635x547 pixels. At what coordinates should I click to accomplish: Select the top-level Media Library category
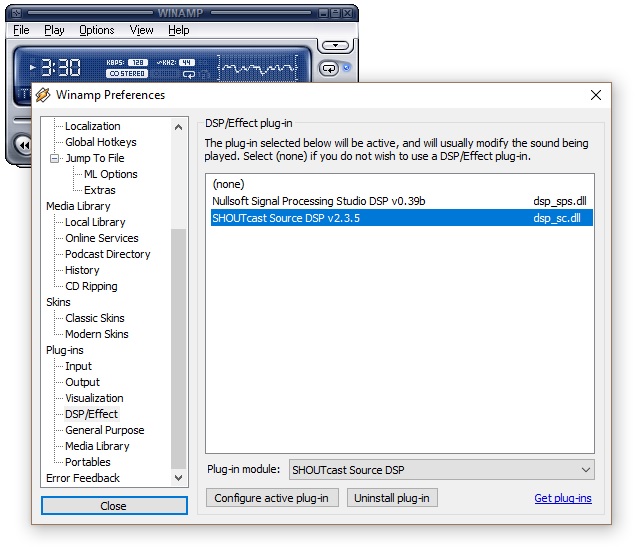tap(78, 206)
